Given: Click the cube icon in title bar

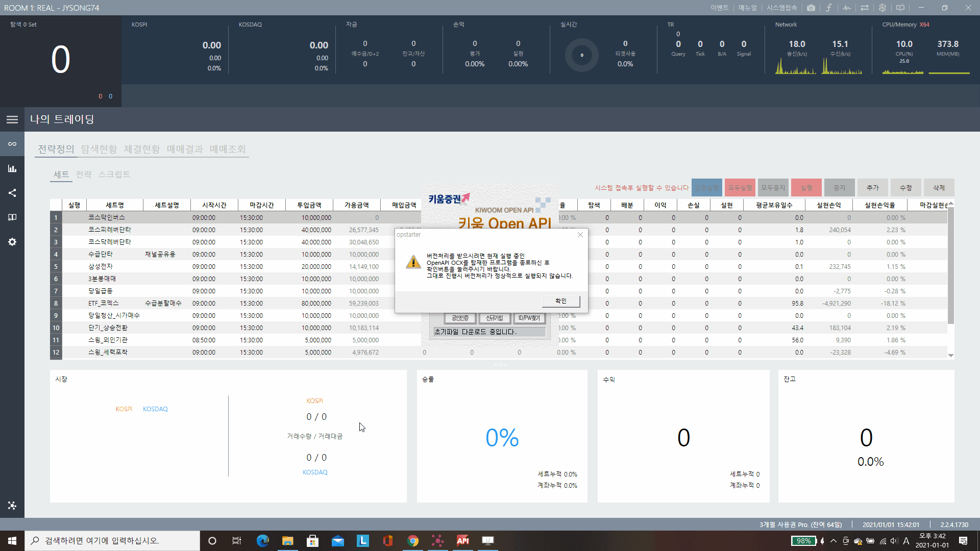Looking at the screenshot, I should (x=883, y=8).
